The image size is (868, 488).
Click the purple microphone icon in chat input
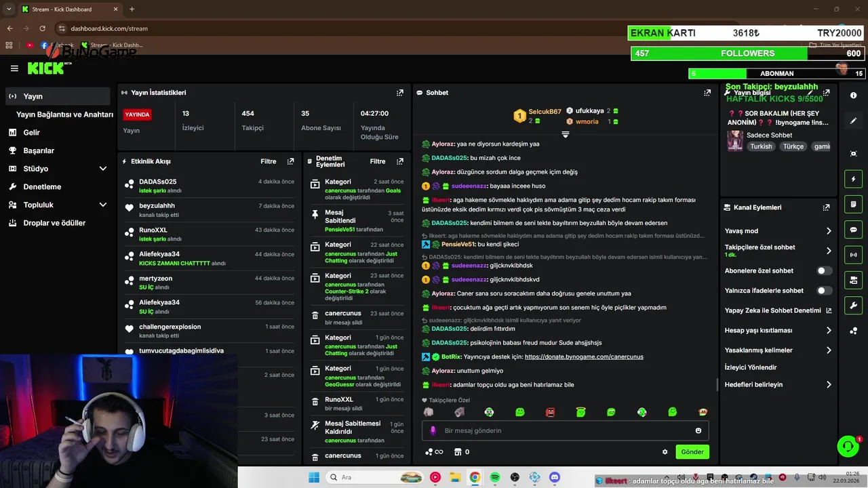433,430
